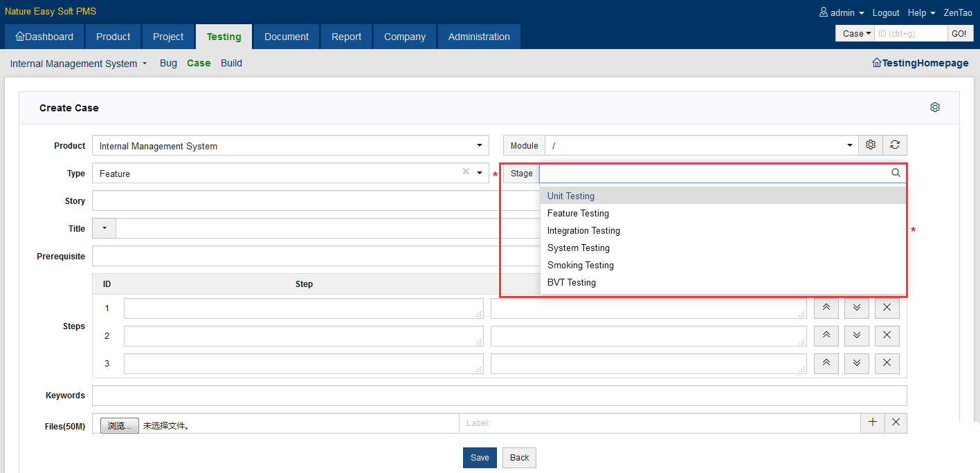Clear the Feature type selection
Image resolution: width=980 pixels, height=473 pixels.
[466, 172]
